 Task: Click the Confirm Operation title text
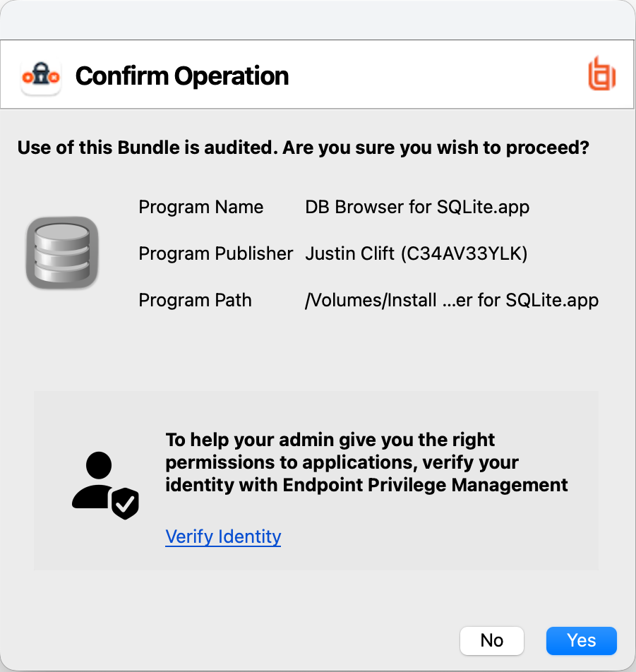[182, 76]
